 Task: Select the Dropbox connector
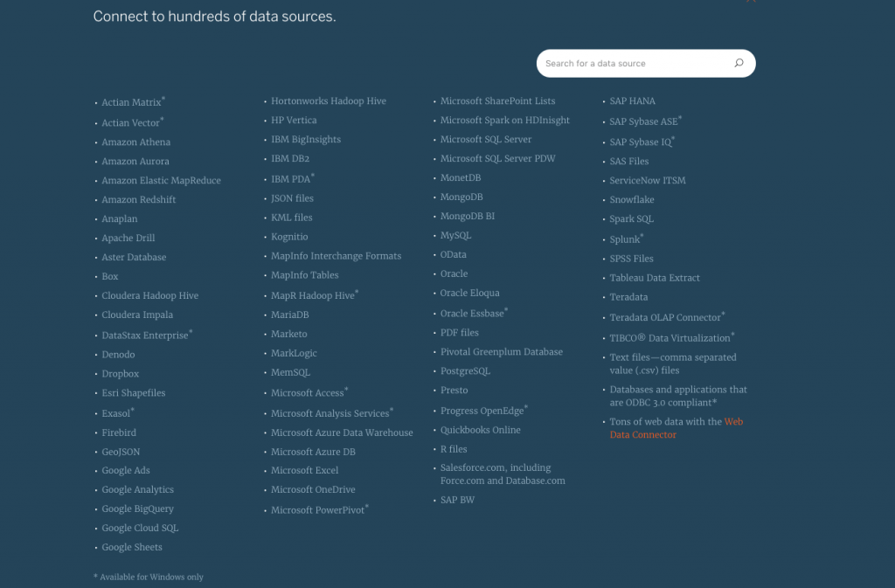(120, 373)
